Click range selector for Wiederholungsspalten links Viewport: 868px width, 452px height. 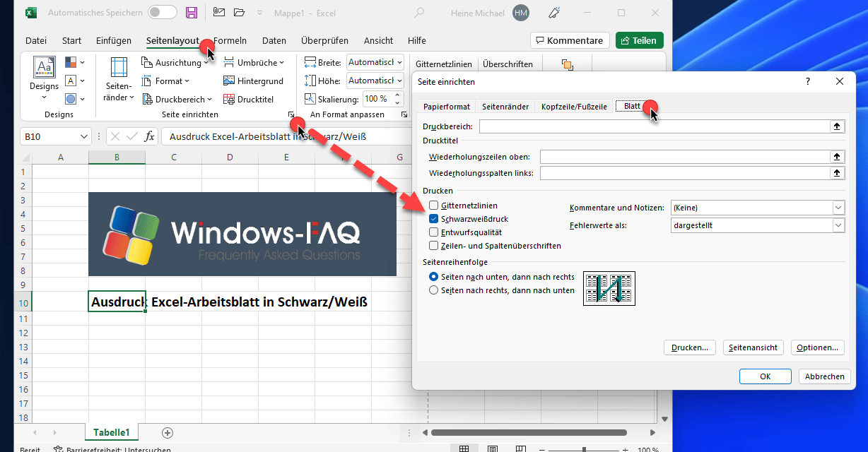click(x=838, y=173)
